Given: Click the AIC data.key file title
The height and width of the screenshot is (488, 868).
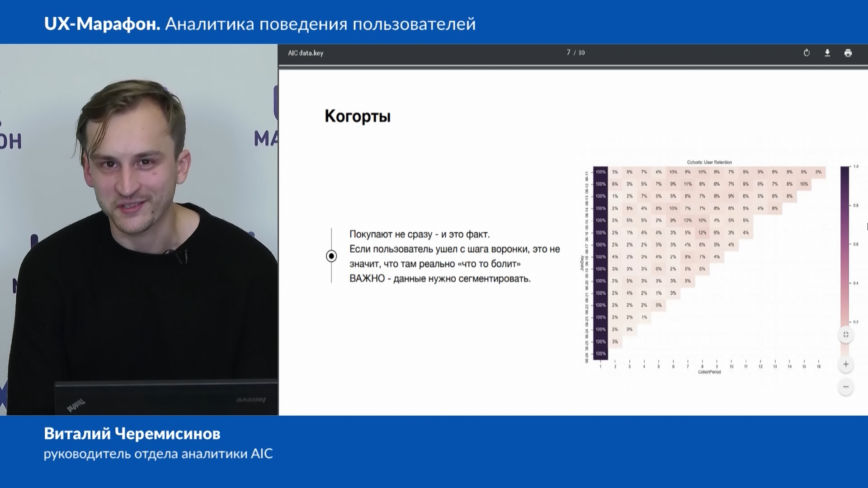Looking at the screenshot, I should tap(306, 53).
